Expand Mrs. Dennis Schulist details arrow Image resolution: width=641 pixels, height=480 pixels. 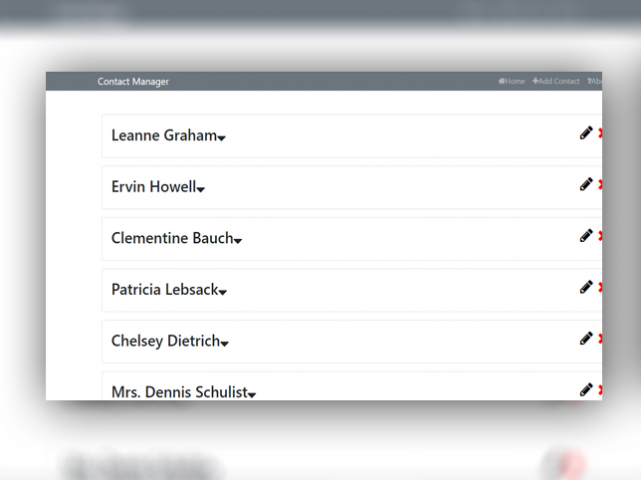(x=251, y=395)
